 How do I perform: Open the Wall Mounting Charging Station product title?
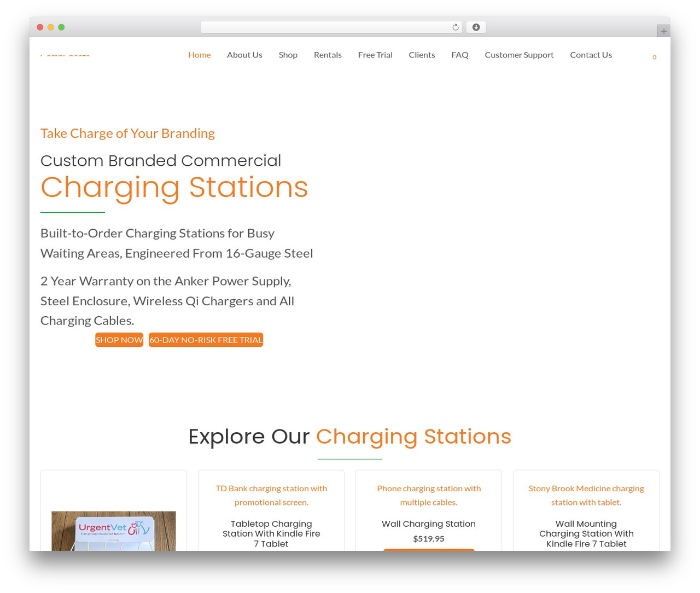[x=586, y=533]
